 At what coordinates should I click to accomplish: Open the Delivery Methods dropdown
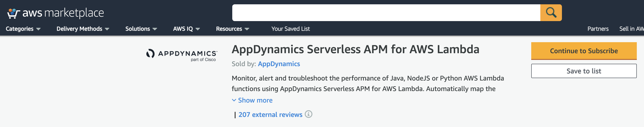[x=83, y=29]
